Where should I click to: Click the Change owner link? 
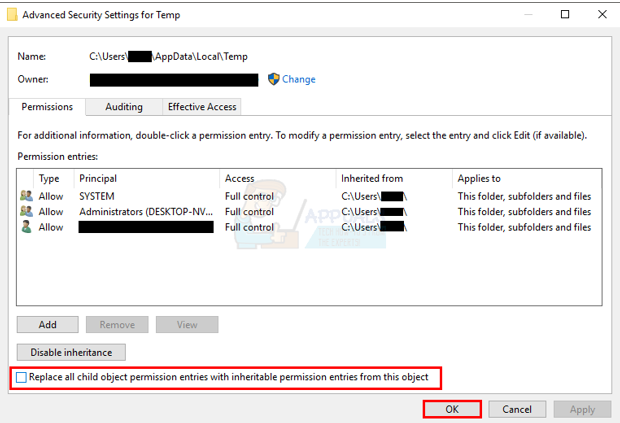click(x=298, y=79)
